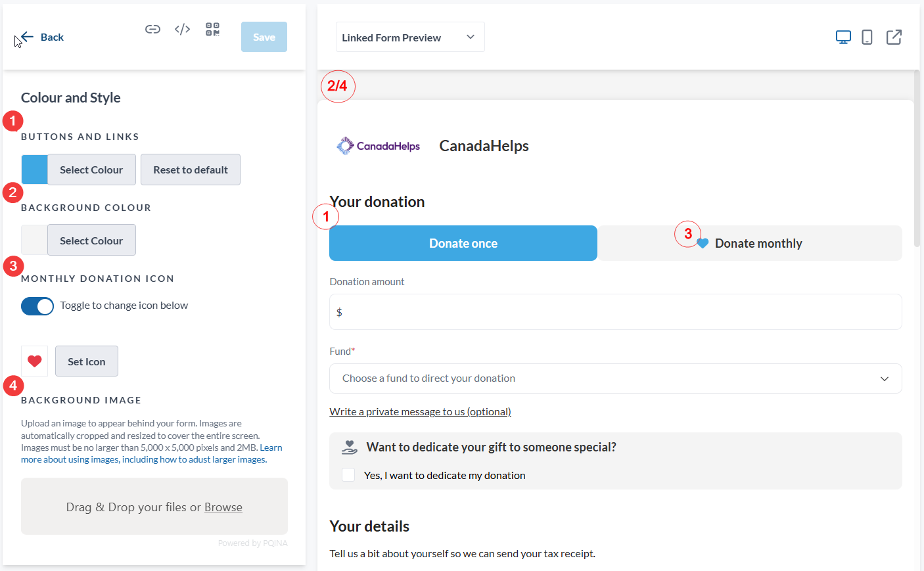The image size is (924, 571).
Task: Click the blue buttons and links colour swatch
Action: coord(34,169)
